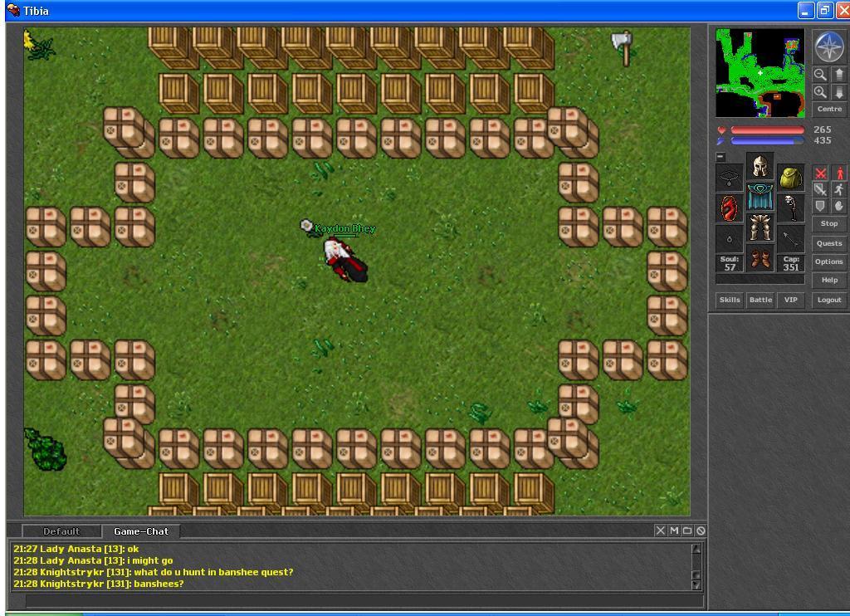Image resolution: width=850 pixels, height=616 pixels.
Task: Click the axe lying on the grass
Action: [x=623, y=47]
